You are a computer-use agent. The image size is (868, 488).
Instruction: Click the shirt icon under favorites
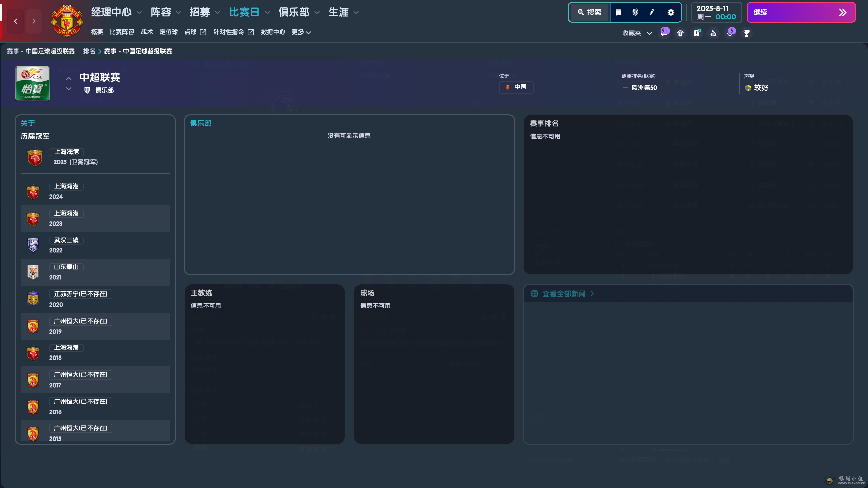pos(680,33)
